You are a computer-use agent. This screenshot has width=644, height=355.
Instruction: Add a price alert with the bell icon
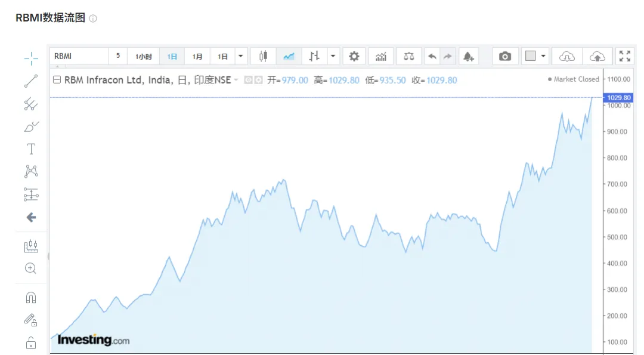pyautogui.click(x=469, y=56)
